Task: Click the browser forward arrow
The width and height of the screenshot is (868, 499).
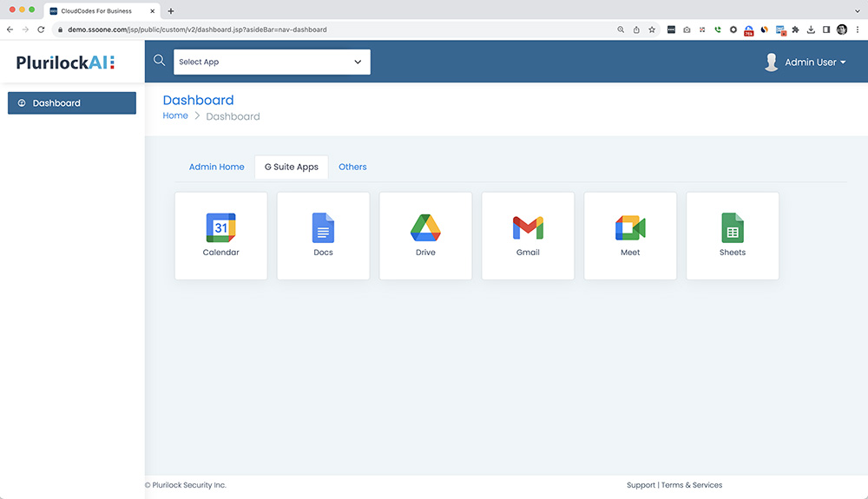Action: 25,30
